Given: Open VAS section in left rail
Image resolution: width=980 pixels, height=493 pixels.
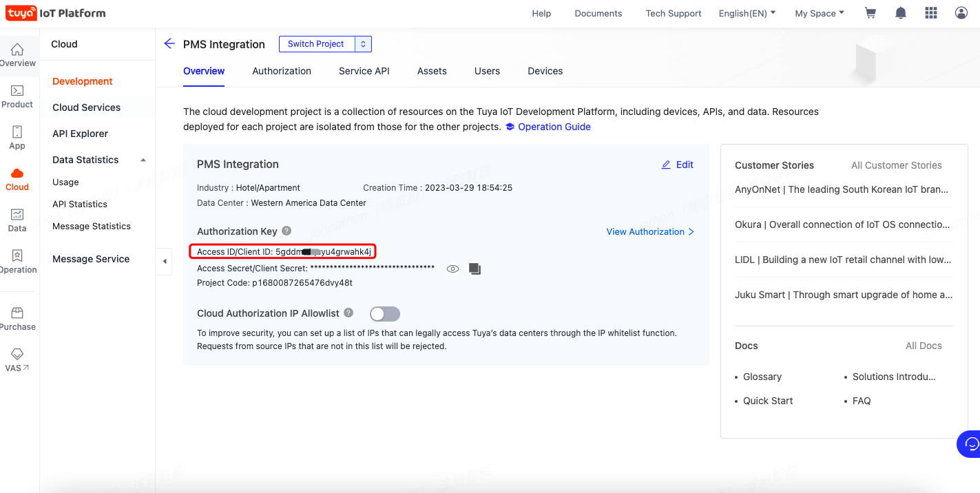Looking at the screenshot, I should pyautogui.click(x=17, y=360).
